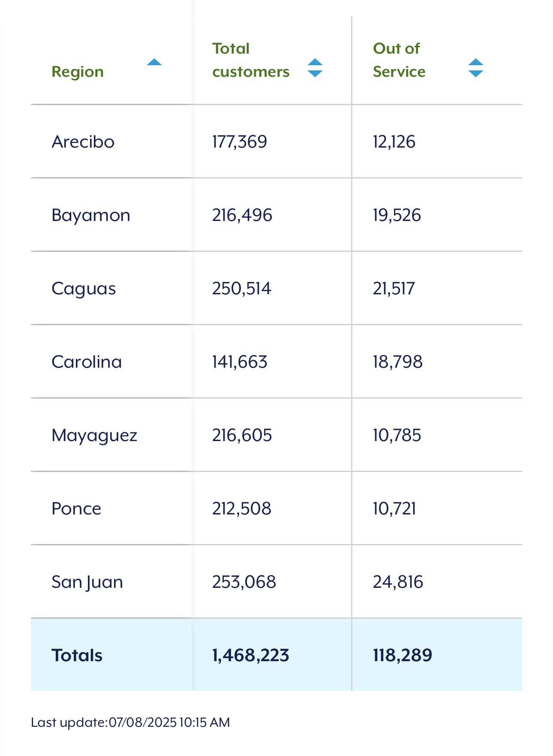This screenshot has height=756, width=553.
Task: Click the Last update timestamp text
Action: point(130,722)
